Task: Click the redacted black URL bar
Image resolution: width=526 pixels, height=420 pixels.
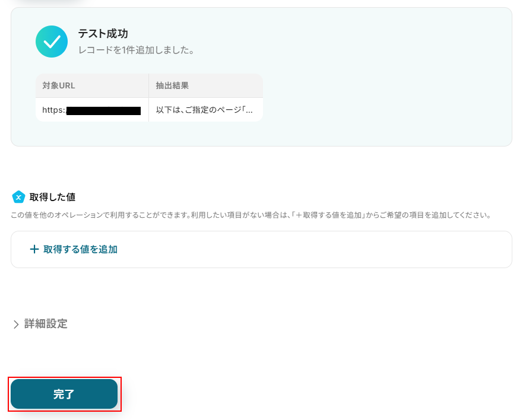Action: point(103,110)
